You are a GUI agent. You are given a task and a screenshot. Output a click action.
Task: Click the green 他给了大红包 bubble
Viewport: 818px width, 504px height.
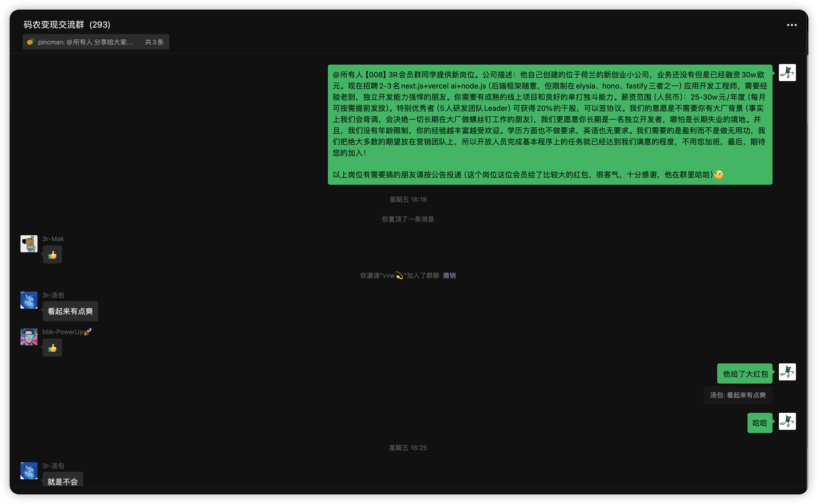pos(745,374)
